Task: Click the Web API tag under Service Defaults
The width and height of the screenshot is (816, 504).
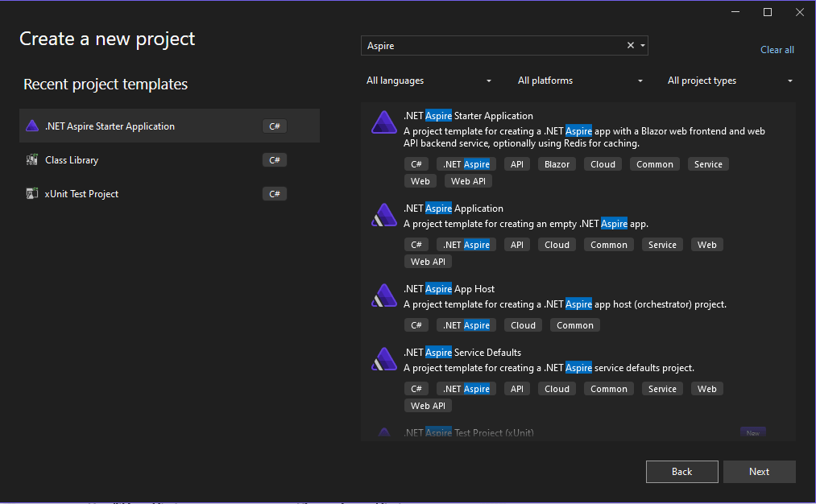Action: pyautogui.click(x=428, y=406)
